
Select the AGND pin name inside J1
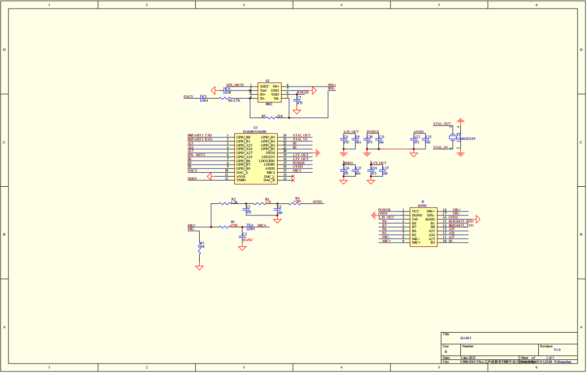(430, 219)
